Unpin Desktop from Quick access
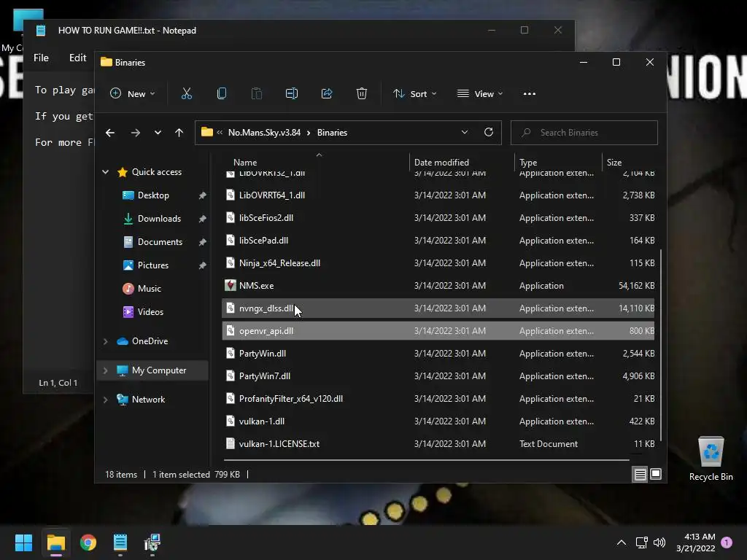The width and height of the screenshot is (747, 560). point(202,195)
